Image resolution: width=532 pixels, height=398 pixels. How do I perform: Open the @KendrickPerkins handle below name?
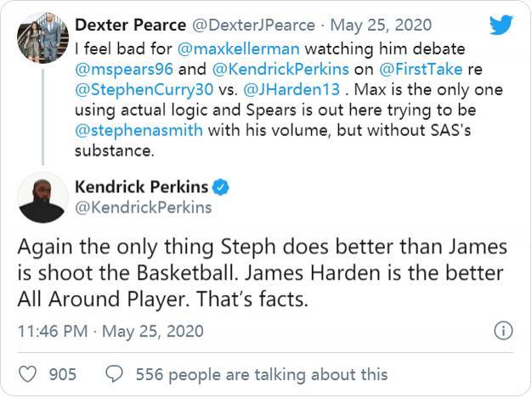[x=144, y=207]
